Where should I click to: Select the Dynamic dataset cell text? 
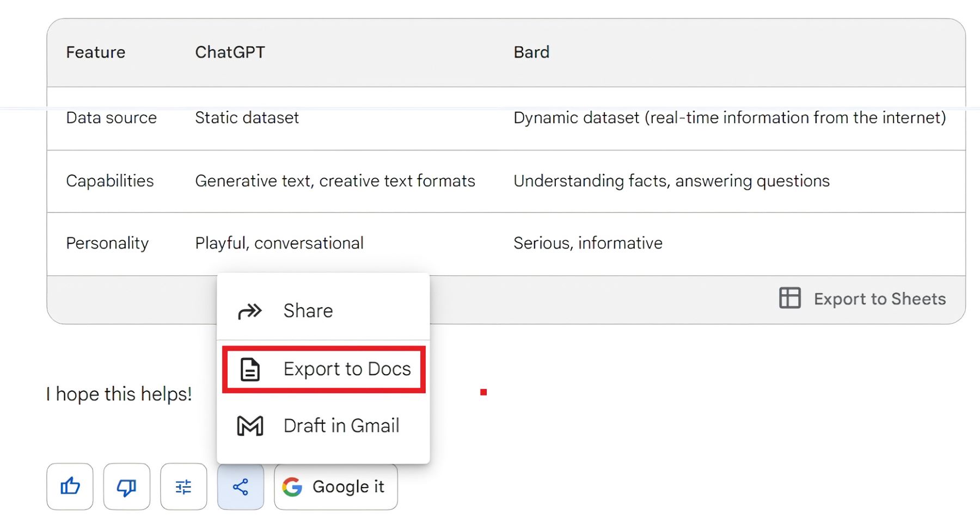(x=730, y=118)
